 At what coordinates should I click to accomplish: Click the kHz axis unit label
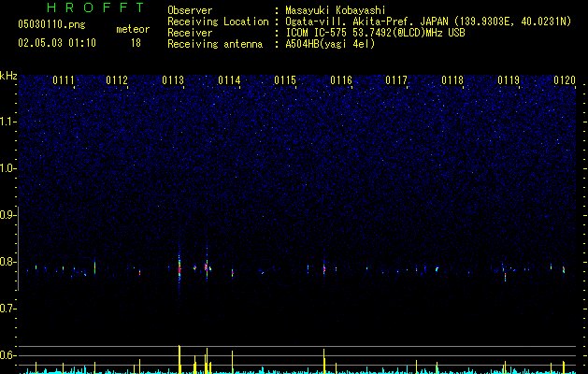click(8, 76)
